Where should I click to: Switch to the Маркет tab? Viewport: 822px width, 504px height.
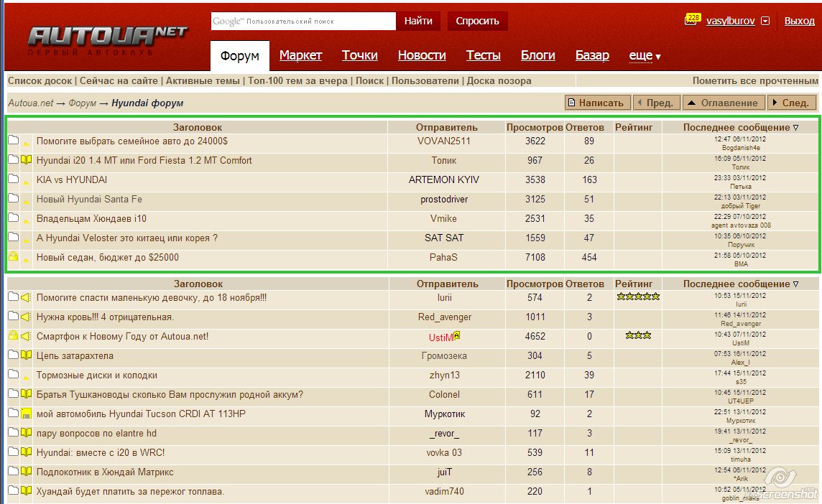pyautogui.click(x=300, y=55)
